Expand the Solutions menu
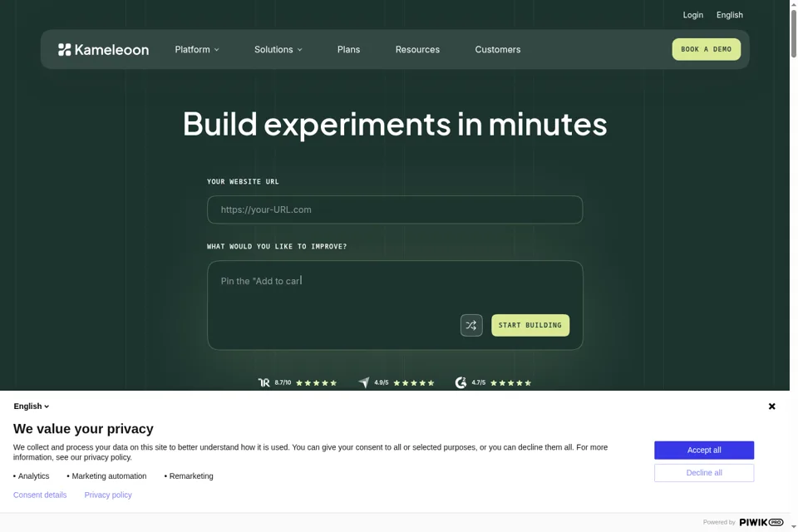The image size is (798, 532). [x=278, y=49]
